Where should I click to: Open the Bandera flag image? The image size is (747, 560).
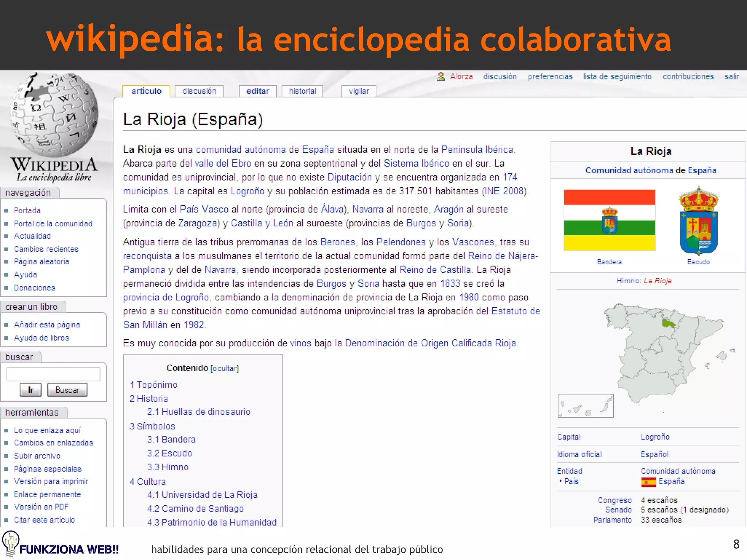(x=609, y=220)
